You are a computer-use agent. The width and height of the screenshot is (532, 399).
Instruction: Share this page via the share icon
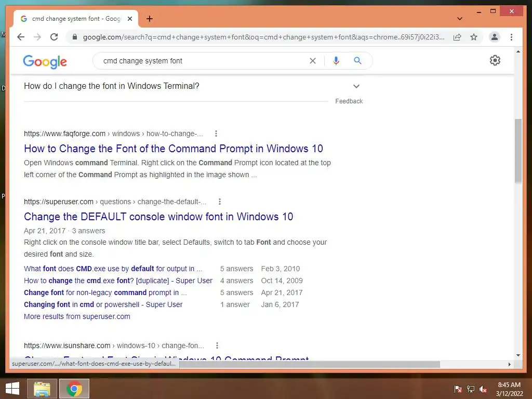click(457, 37)
